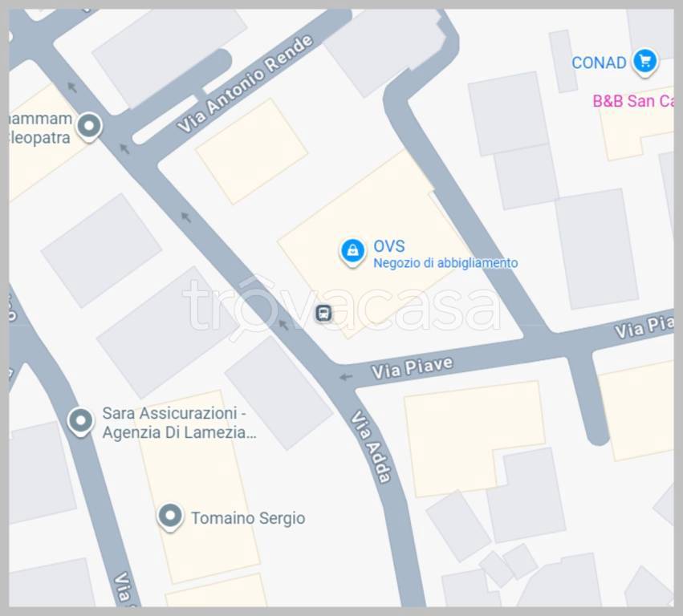
Task: Click the CONAD shopping cart icon
Action: [644, 62]
